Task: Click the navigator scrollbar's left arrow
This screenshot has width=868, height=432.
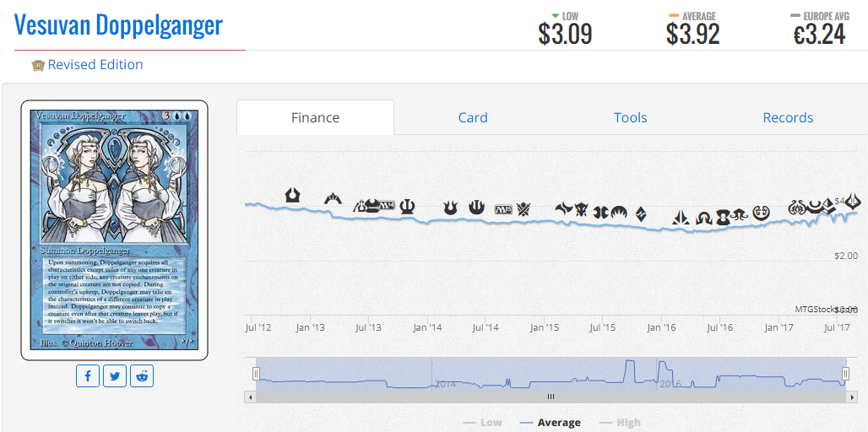Action: click(x=250, y=397)
